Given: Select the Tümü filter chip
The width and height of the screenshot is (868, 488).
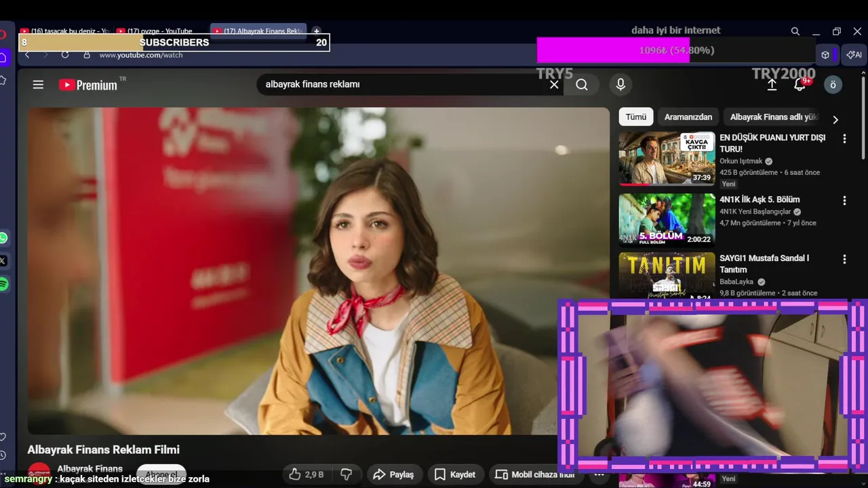Looking at the screenshot, I should tap(636, 117).
